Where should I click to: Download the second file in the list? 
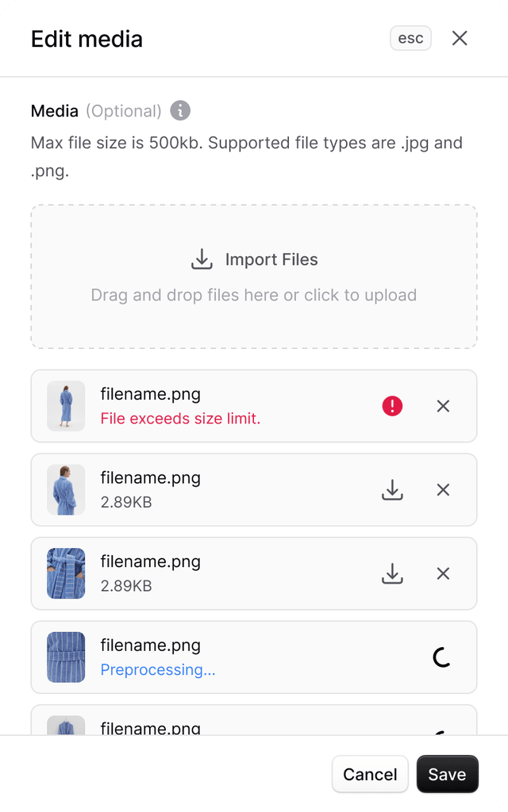[392, 490]
